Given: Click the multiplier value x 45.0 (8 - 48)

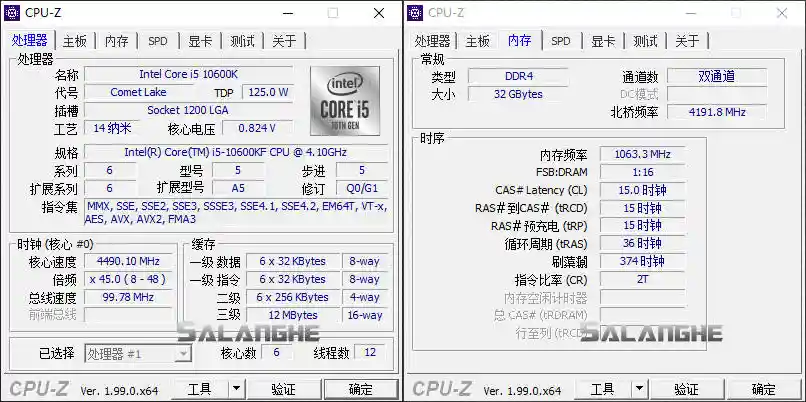Looking at the screenshot, I should (x=129, y=279).
